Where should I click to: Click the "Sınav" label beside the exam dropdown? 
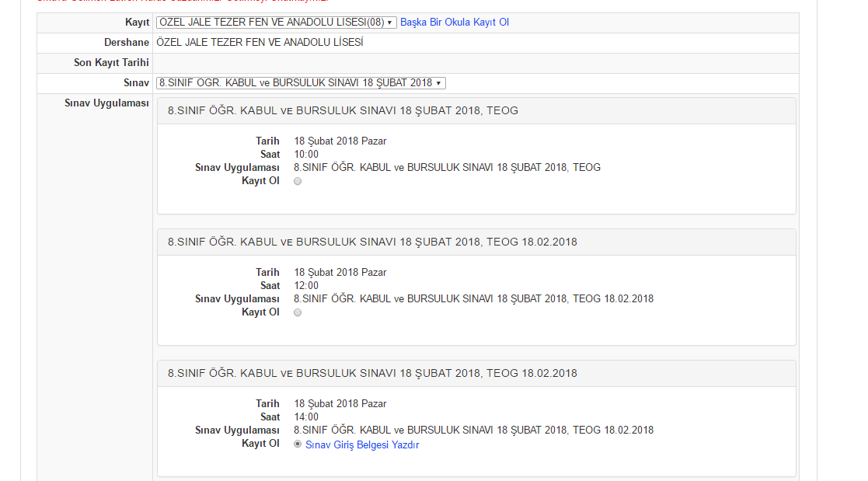point(136,83)
